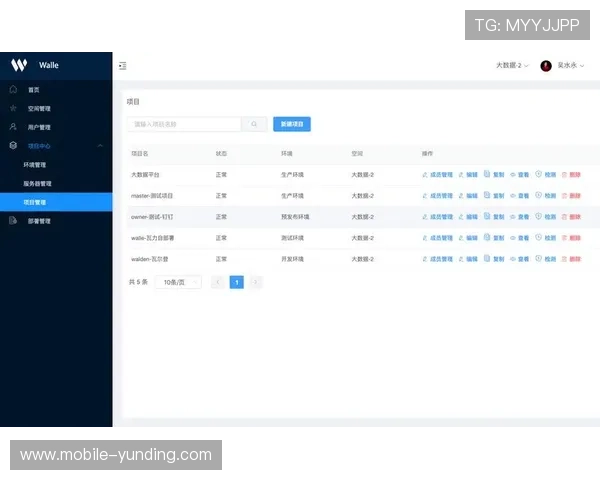
Task: Click page 1 in the pagination
Action: coord(237,283)
